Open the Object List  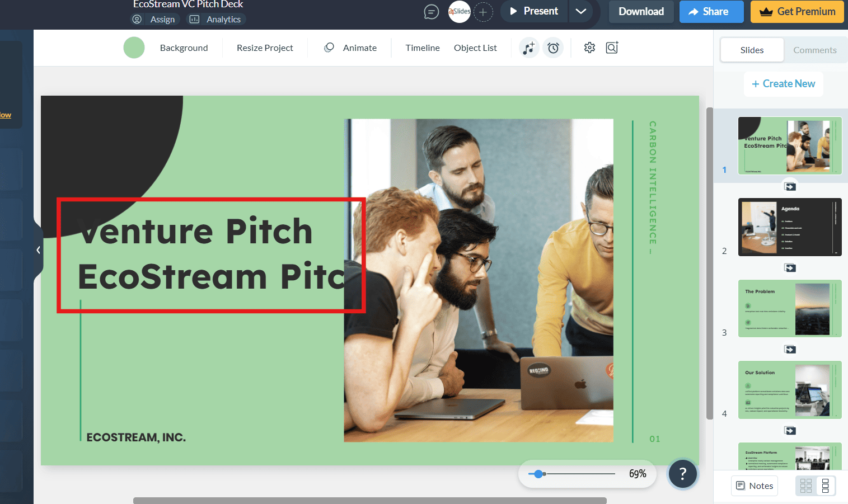475,48
